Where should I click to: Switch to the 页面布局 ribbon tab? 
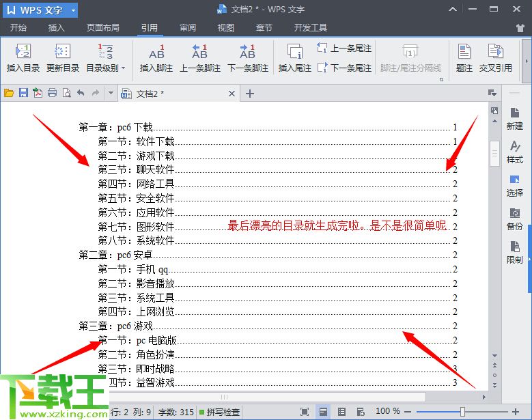coord(103,28)
